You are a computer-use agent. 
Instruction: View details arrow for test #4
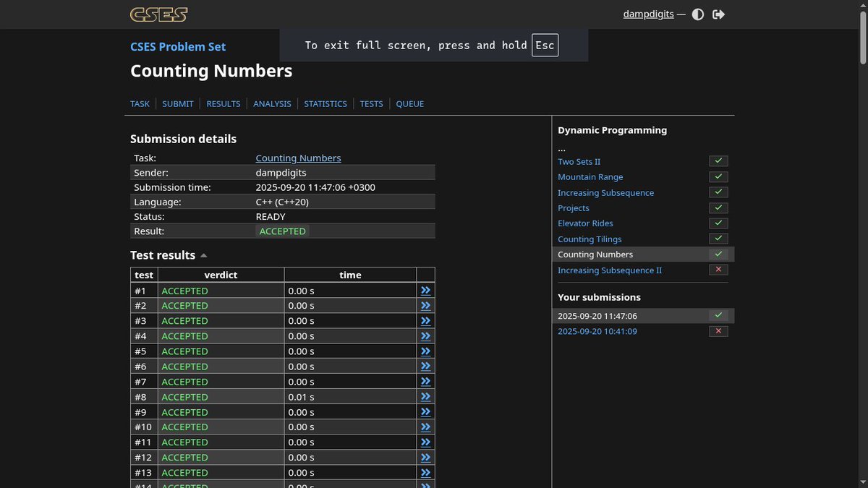click(425, 335)
